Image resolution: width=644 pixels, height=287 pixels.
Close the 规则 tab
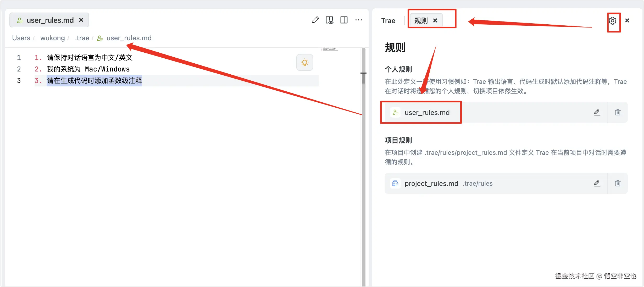[x=435, y=20]
